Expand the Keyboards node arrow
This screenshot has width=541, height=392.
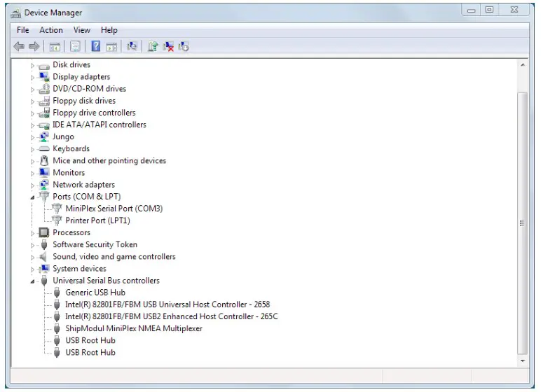click(32, 149)
